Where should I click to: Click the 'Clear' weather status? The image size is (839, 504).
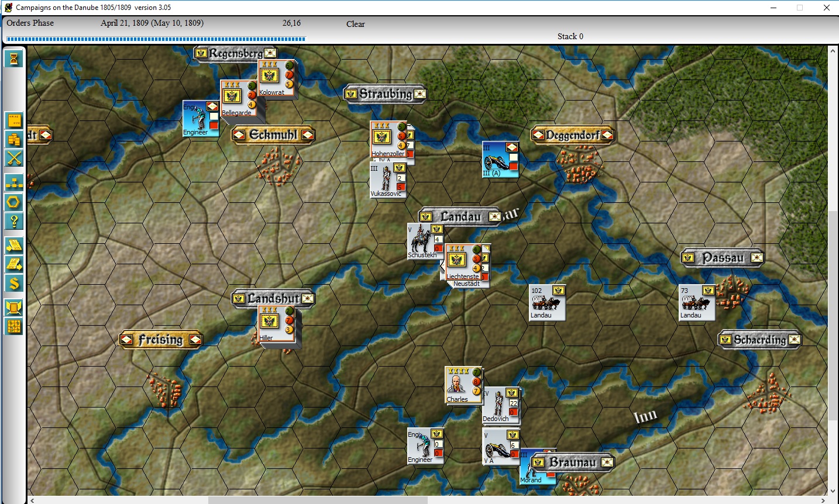pyautogui.click(x=356, y=24)
